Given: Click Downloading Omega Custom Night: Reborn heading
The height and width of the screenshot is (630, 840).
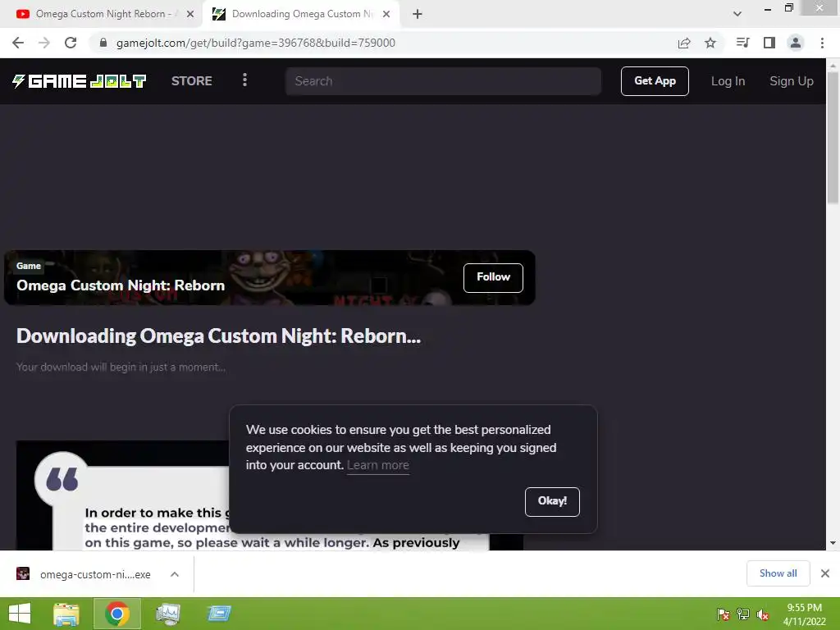Looking at the screenshot, I should (x=218, y=336).
